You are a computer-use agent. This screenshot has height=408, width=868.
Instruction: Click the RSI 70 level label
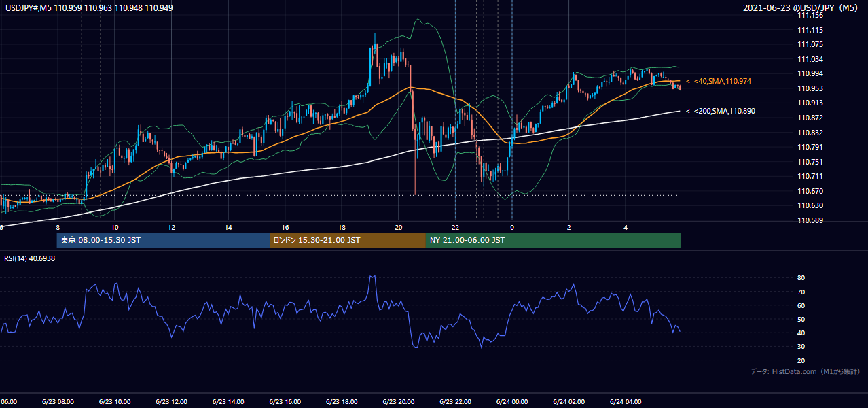point(801,292)
